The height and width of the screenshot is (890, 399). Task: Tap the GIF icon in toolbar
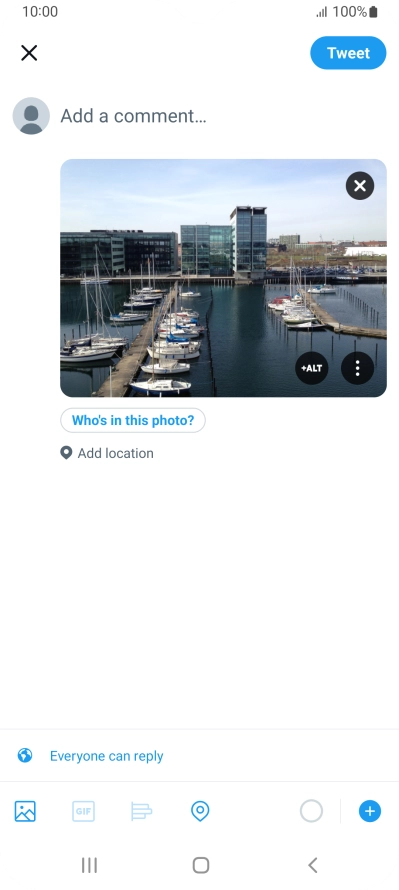[x=83, y=811]
